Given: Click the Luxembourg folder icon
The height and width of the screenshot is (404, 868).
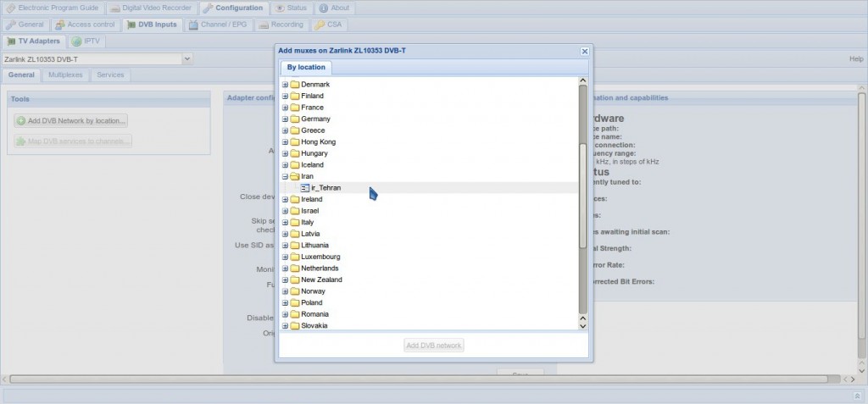Looking at the screenshot, I should point(294,257).
